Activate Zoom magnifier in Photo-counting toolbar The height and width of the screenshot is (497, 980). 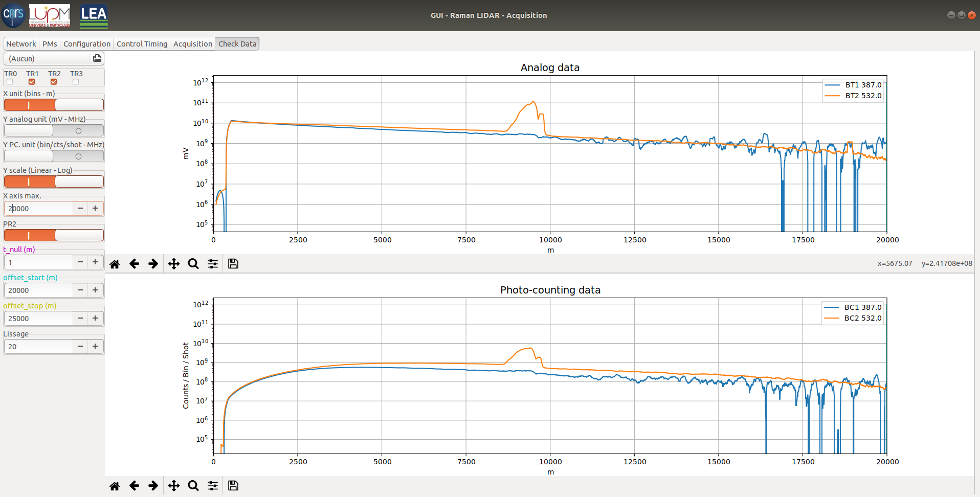pyautogui.click(x=193, y=486)
